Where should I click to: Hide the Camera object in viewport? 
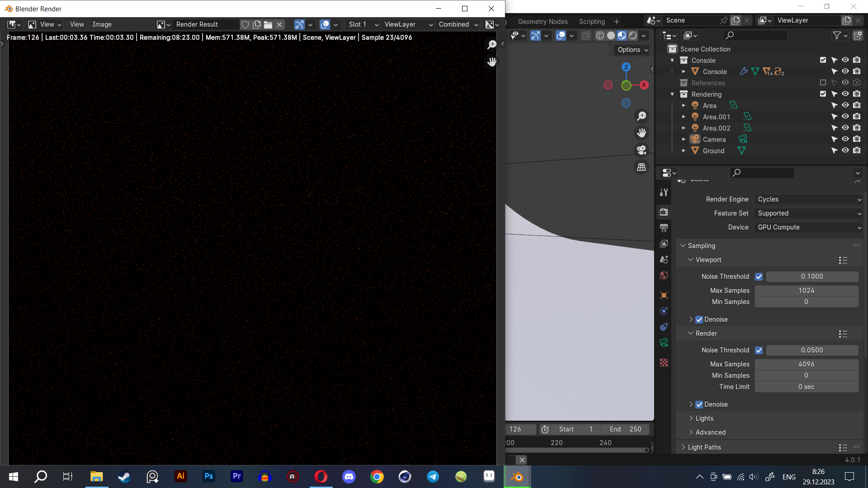tap(845, 139)
